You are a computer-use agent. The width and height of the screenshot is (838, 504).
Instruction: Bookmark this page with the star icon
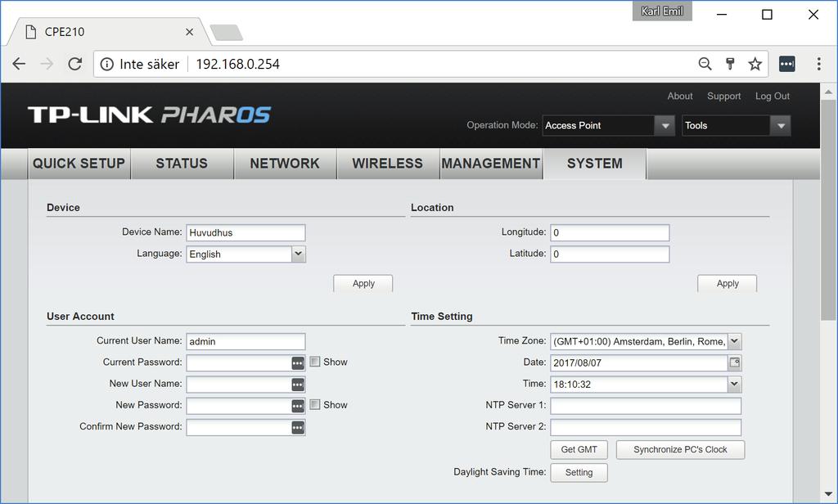coord(755,64)
